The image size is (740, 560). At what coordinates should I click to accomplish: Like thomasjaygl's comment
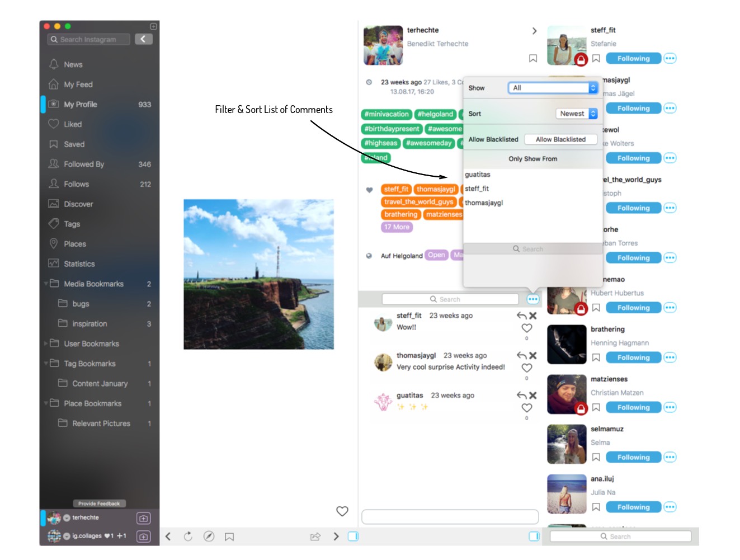(x=527, y=368)
